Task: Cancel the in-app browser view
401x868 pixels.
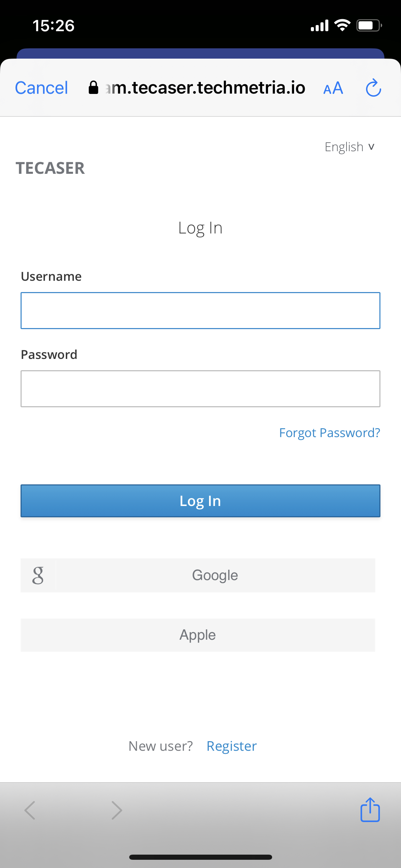Action: tap(41, 88)
